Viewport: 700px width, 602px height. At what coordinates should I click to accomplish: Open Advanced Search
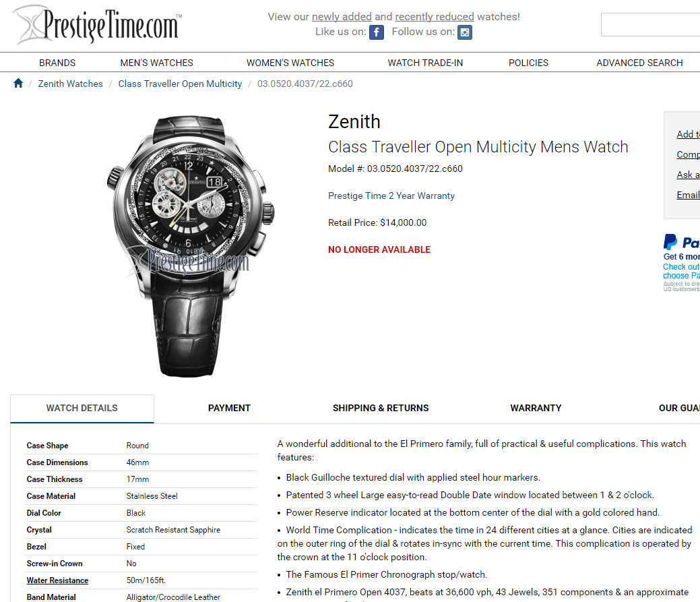click(639, 63)
